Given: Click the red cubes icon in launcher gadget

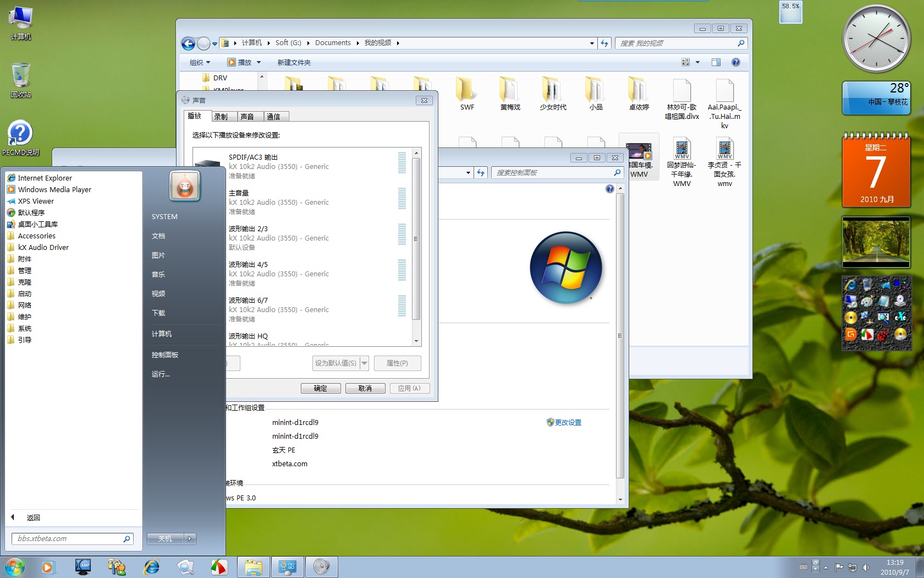Looking at the screenshot, I should 883,334.
